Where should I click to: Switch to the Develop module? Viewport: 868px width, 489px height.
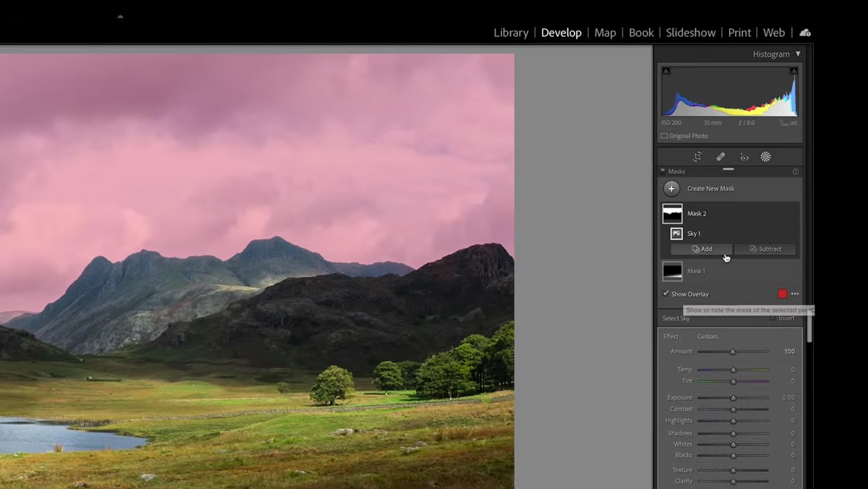coord(561,33)
